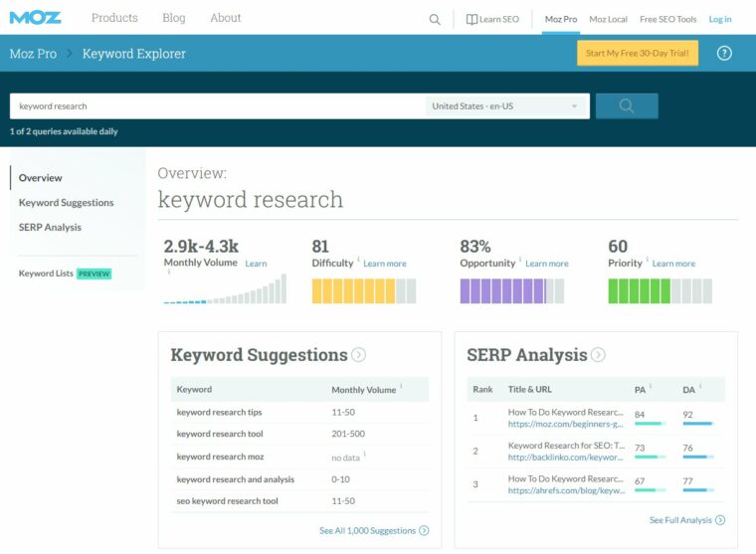Click keyword research and analysis row
Image resolution: width=756 pixels, height=554 pixels.
(x=299, y=479)
